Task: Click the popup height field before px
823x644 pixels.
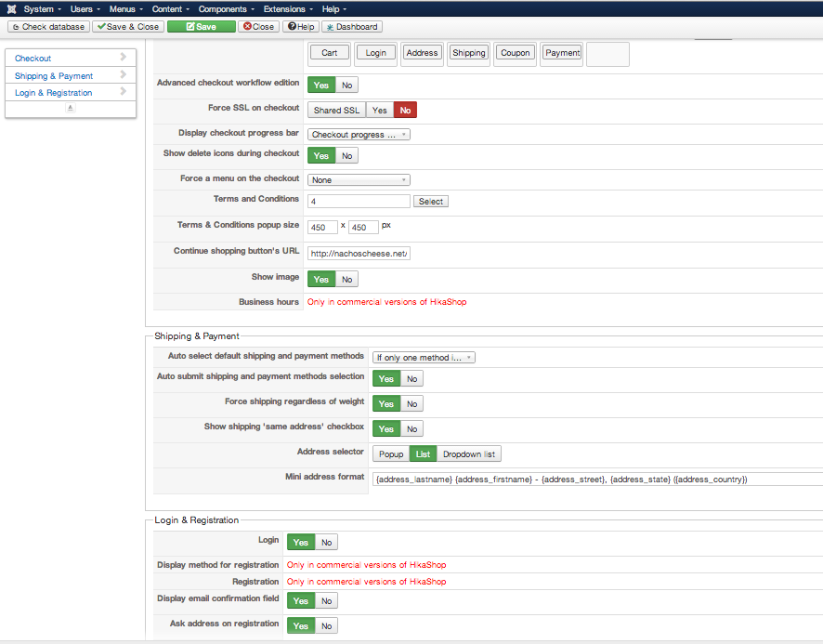Action: point(363,228)
